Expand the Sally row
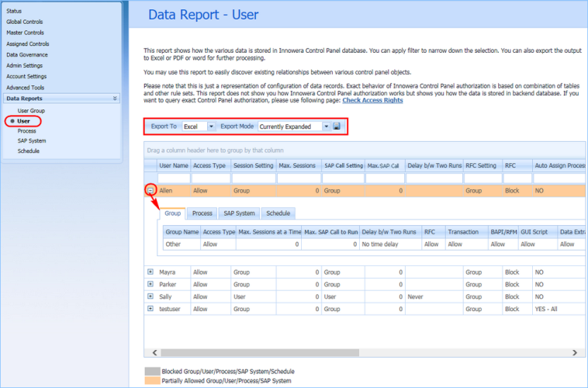Image resolution: width=588 pixels, height=388 pixels. (x=150, y=296)
